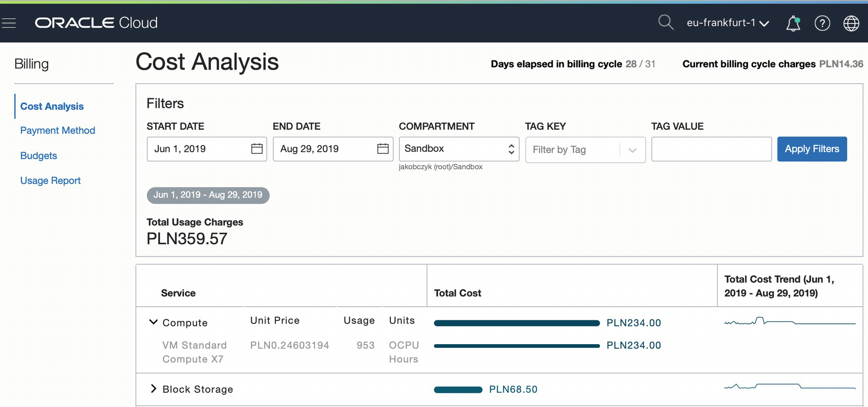The width and height of the screenshot is (868, 407).
Task: Click the Block Storage cost trend sparkline
Action: (789, 386)
